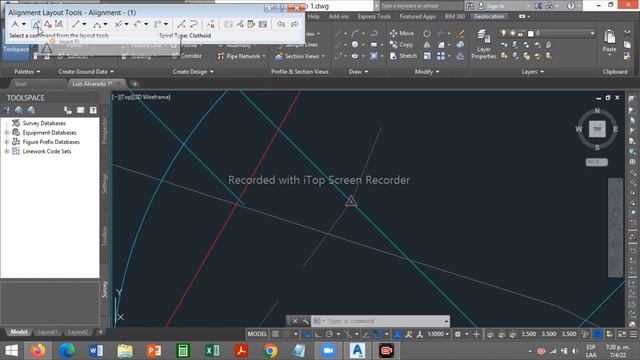Switch to the Featured Apps ribbon tab
This screenshot has width=640, height=360.
418,16
